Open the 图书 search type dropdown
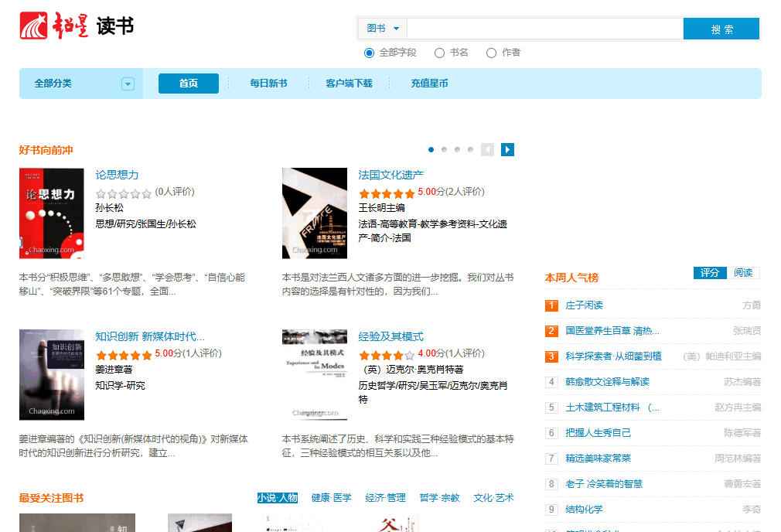The width and height of the screenshot is (781, 532). click(383, 29)
